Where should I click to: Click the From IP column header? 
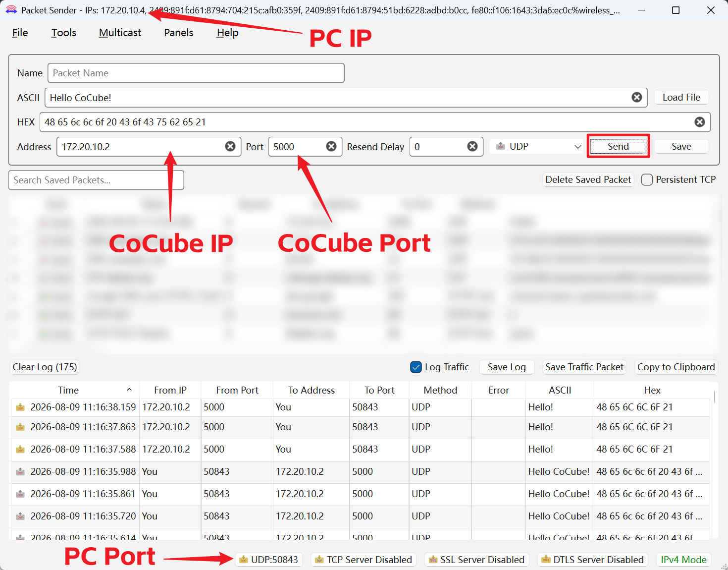point(170,390)
